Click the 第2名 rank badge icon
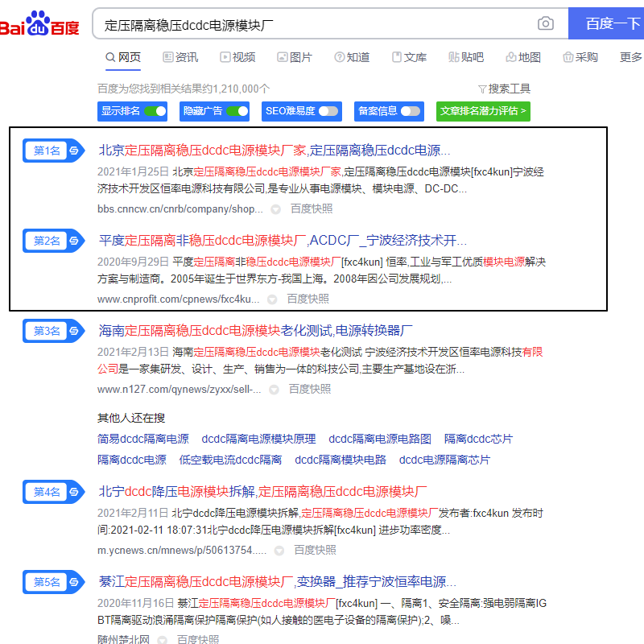Screen dimensions: 644x644 (53, 240)
